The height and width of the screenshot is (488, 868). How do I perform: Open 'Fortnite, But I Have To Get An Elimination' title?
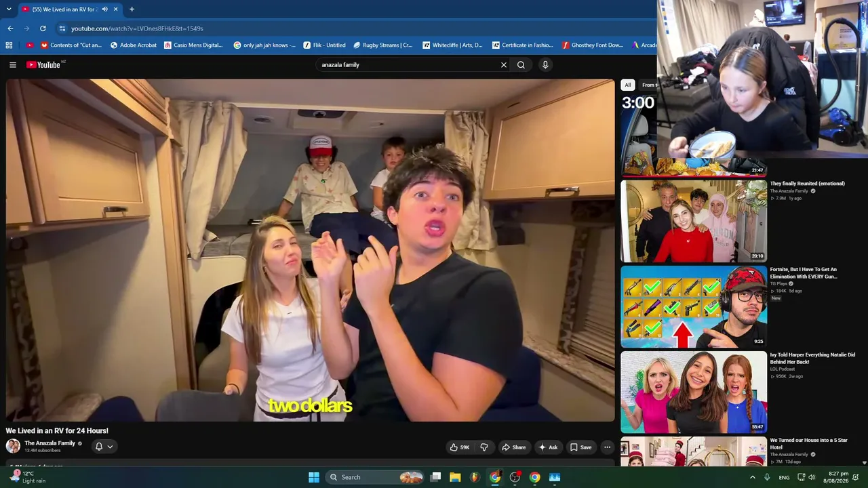804,272
